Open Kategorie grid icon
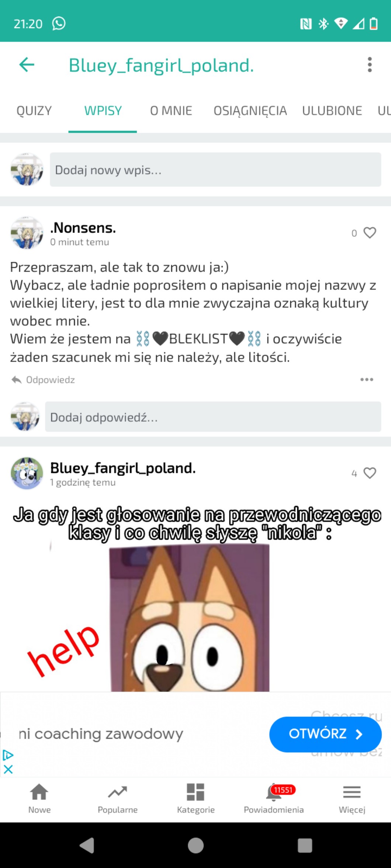Screen dimensions: 391x868 [195, 798]
